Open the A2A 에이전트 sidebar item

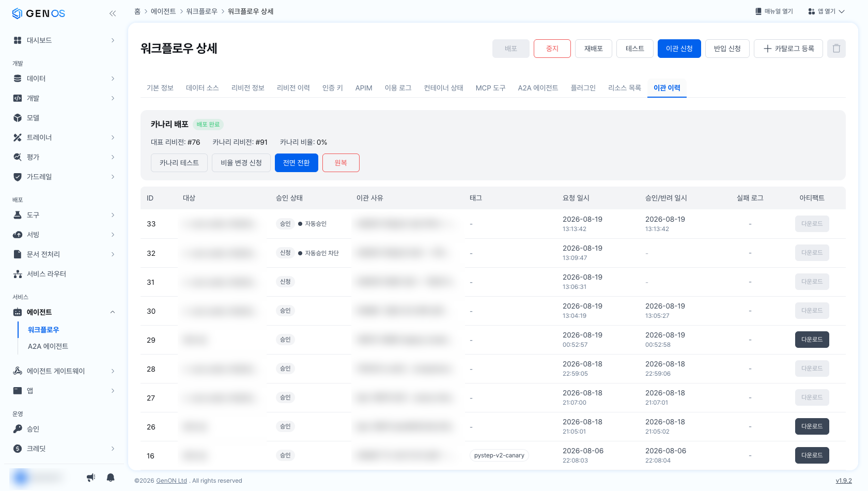(48, 346)
